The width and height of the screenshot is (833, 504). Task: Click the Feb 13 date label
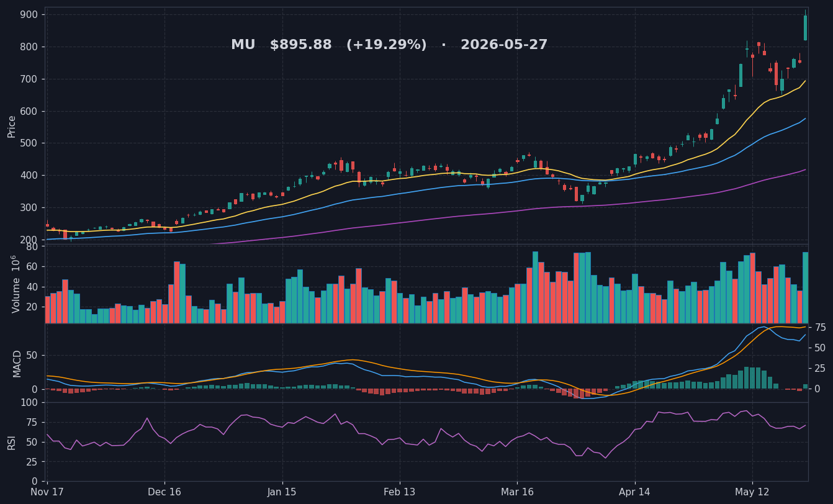[400, 492]
